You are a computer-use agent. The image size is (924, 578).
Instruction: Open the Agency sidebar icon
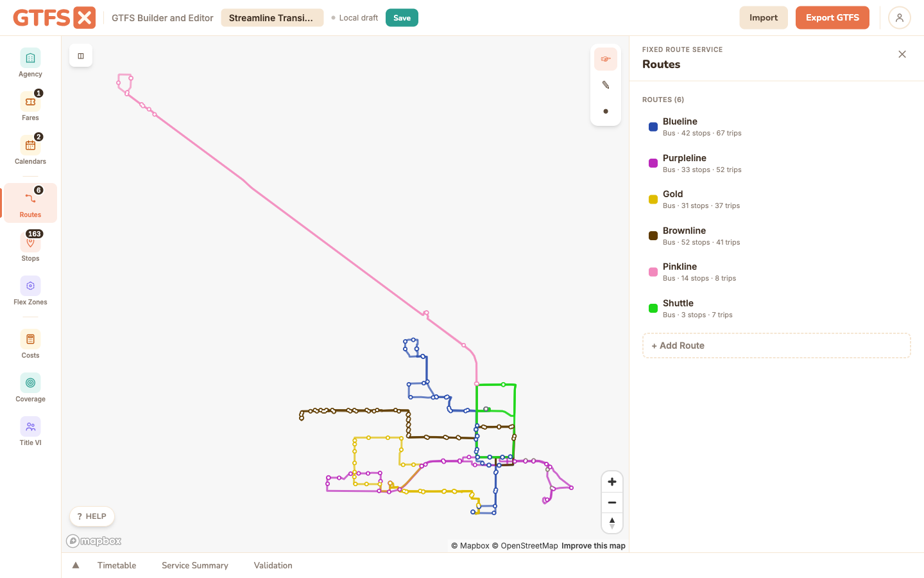click(x=30, y=64)
